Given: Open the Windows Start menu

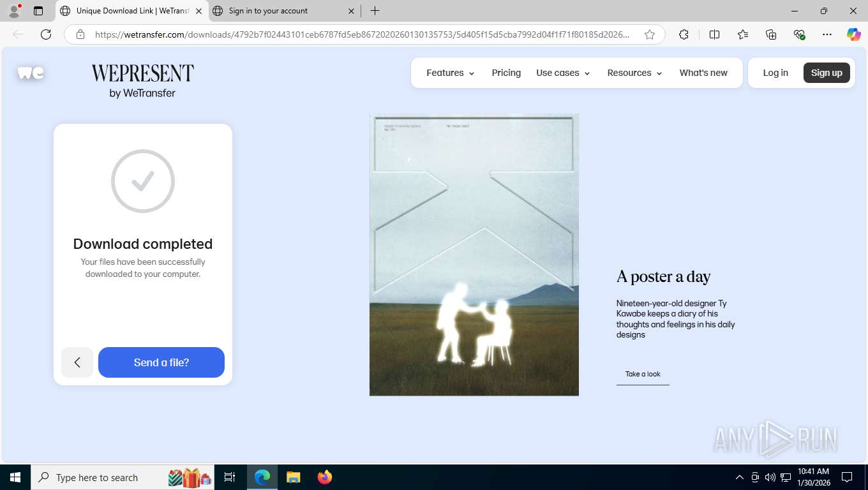Looking at the screenshot, I should click(15, 477).
